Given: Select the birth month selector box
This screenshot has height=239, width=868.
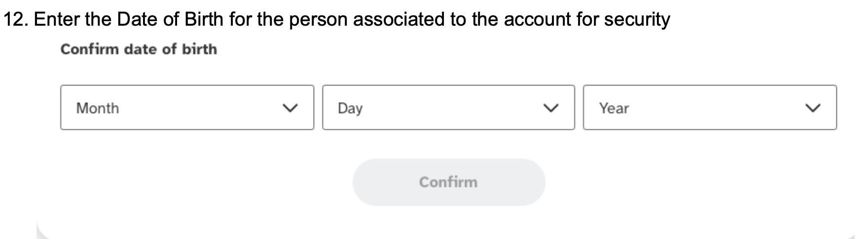Looking at the screenshot, I should 186,108.
